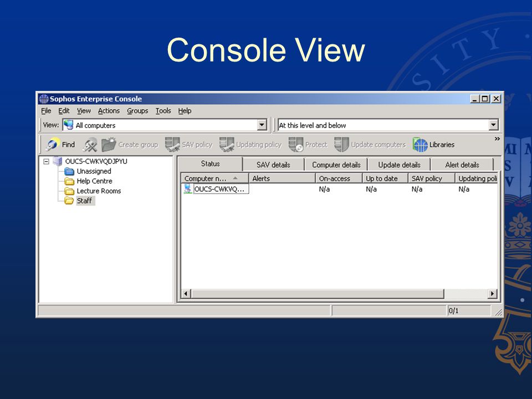532x399 pixels.
Task: Click the Protect toolbar icon
Action: point(296,145)
